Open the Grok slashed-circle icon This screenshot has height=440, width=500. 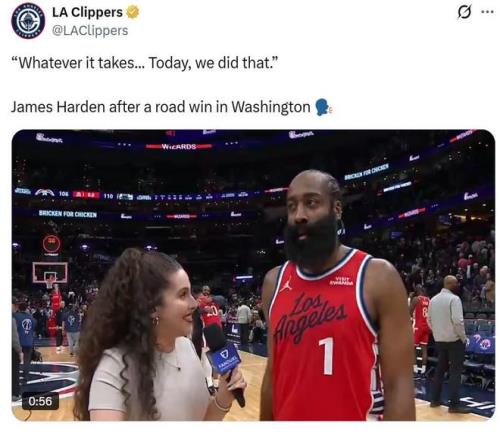[x=465, y=13]
